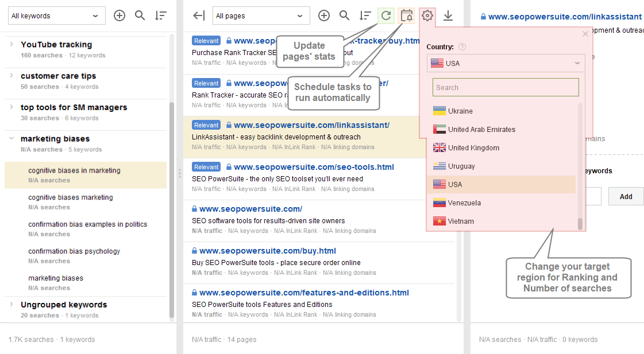Open the features-and-editions.html page link

pos(304,293)
